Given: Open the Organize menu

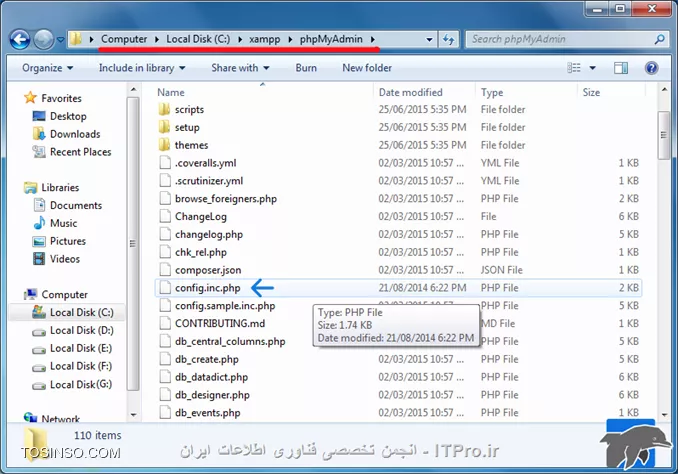Looking at the screenshot, I should tap(48, 68).
